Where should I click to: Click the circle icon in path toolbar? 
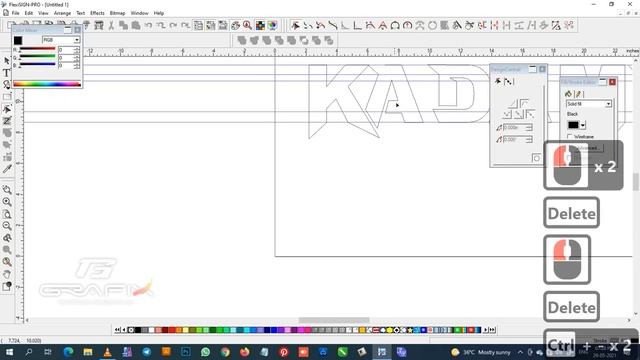432,26
